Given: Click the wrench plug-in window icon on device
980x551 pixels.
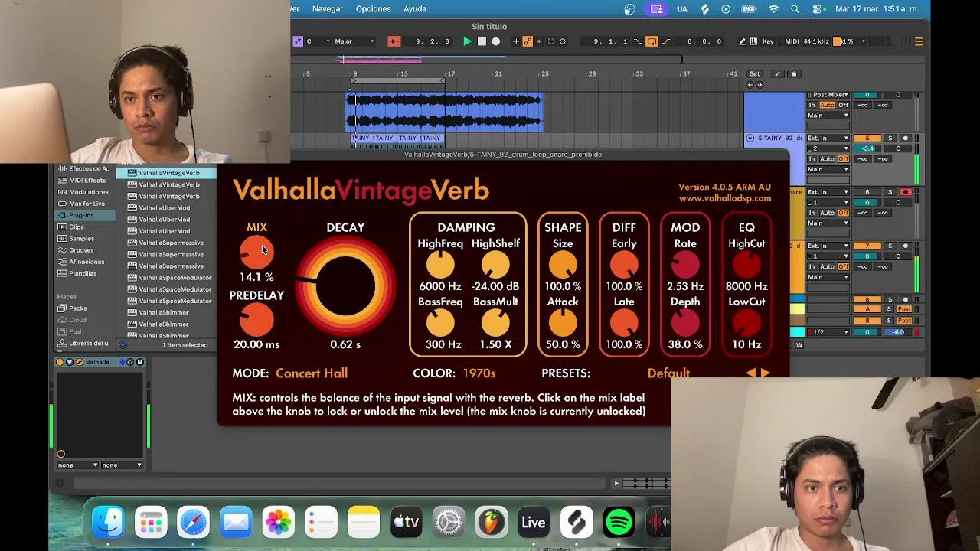Looking at the screenshot, I should pos(78,362).
